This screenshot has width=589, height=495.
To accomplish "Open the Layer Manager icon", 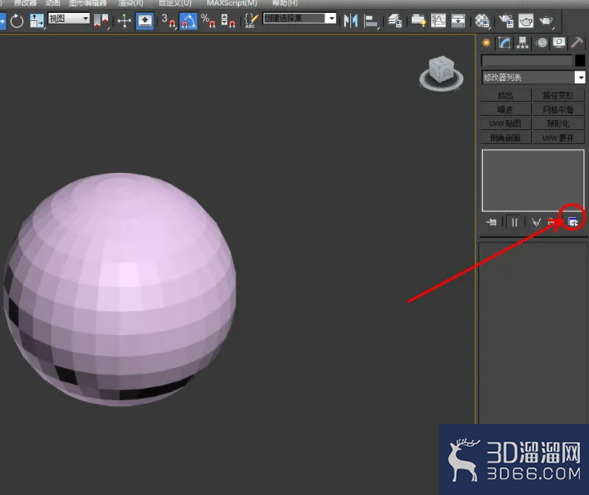I will click(395, 21).
